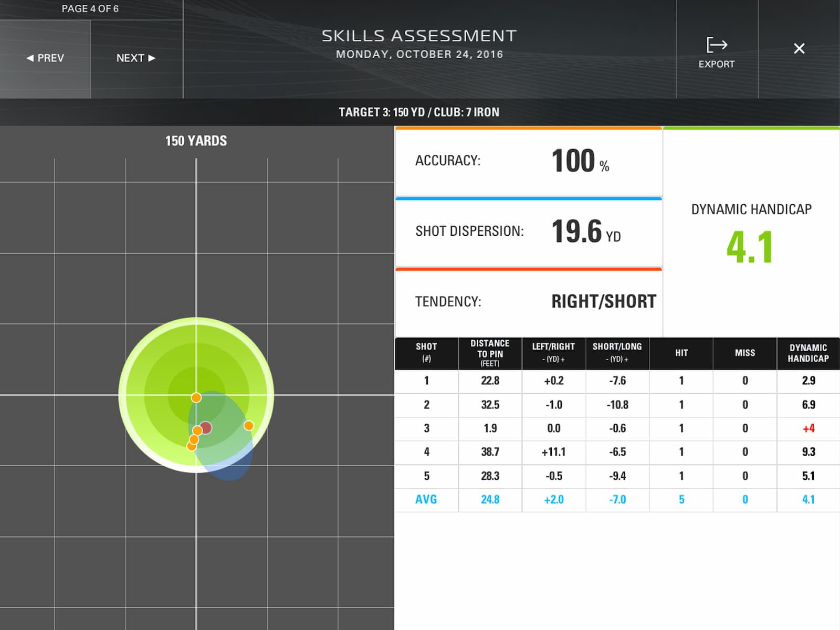Select the Tendency RIGHT/SHORT panel
The image size is (840, 630).
coord(529,302)
